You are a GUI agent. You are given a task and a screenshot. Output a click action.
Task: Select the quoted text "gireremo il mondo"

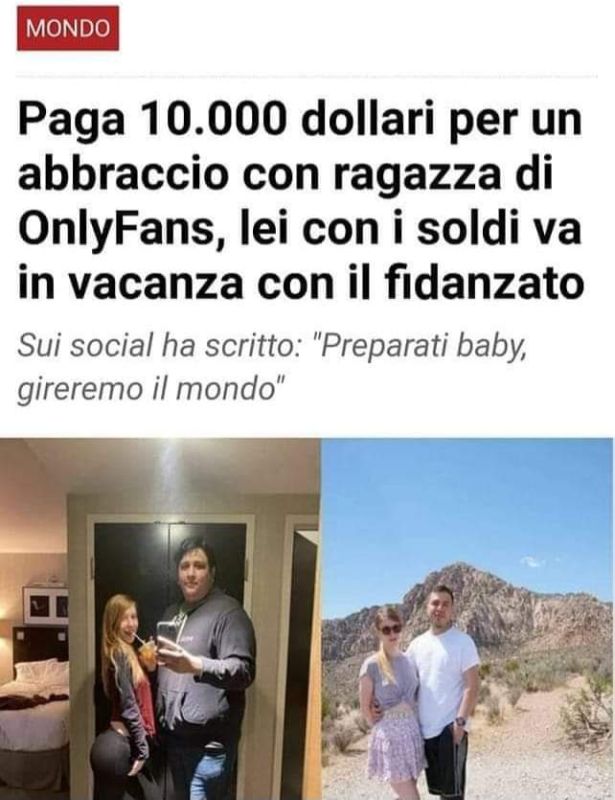coord(150,390)
